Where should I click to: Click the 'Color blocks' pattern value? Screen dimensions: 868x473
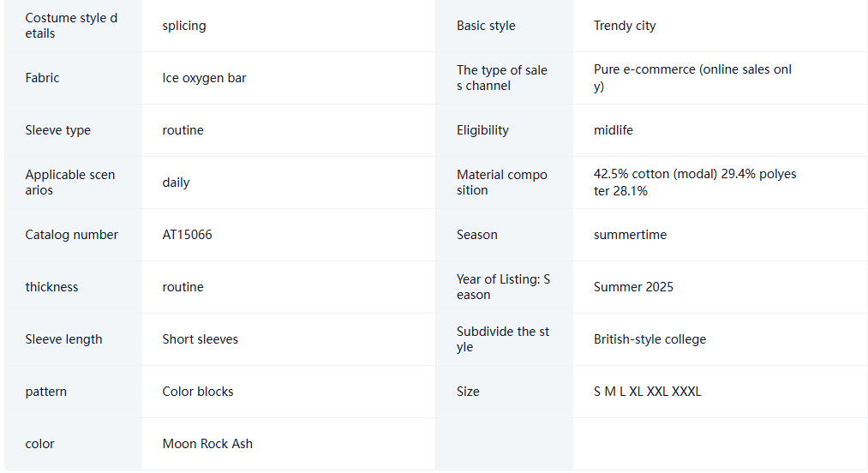[198, 392]
